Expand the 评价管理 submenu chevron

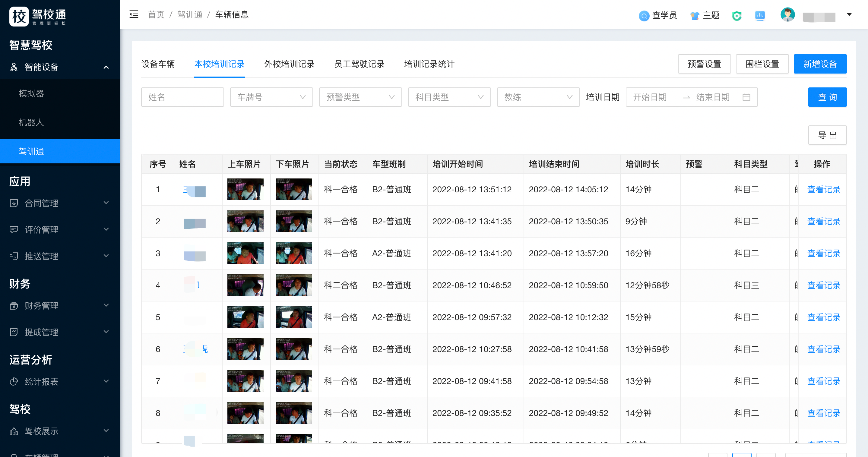coord(106,229)
